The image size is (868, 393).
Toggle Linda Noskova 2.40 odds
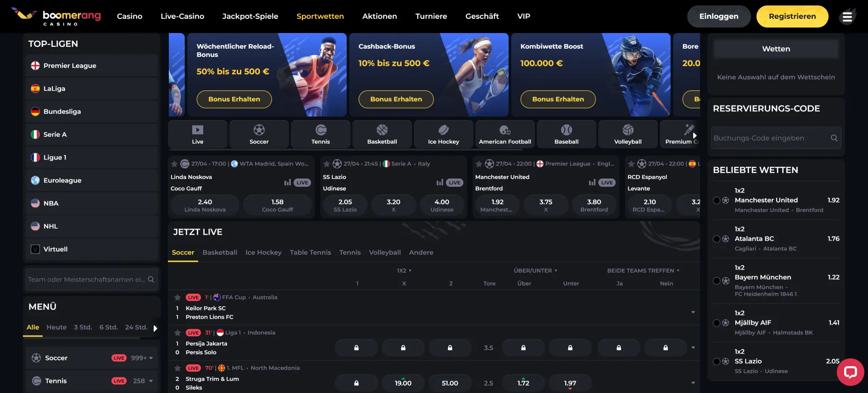(205, 205)
